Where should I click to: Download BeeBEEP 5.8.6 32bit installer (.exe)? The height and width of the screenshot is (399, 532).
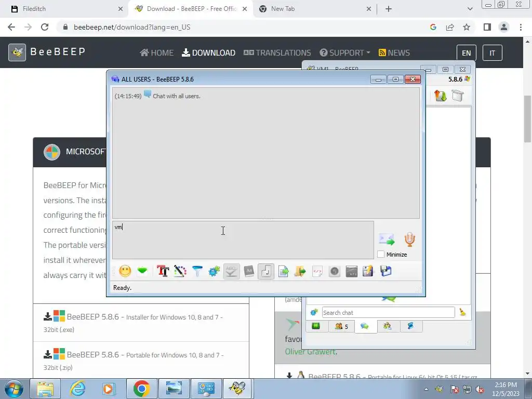click(134, 323)
